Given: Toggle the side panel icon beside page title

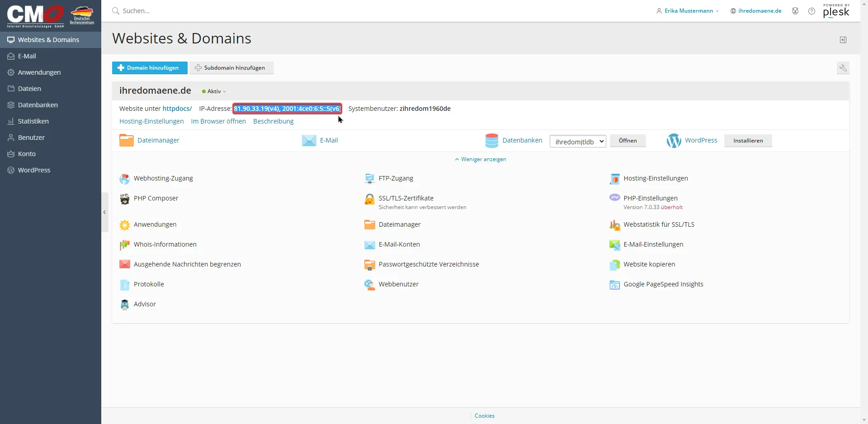Looking at the screenshot, I should click(843, 40).
